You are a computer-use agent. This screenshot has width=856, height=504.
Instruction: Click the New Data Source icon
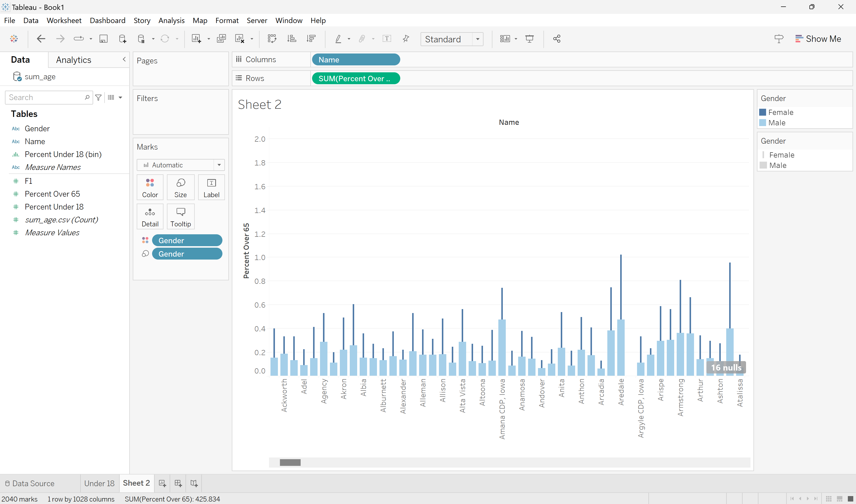[x=123, y=39]
